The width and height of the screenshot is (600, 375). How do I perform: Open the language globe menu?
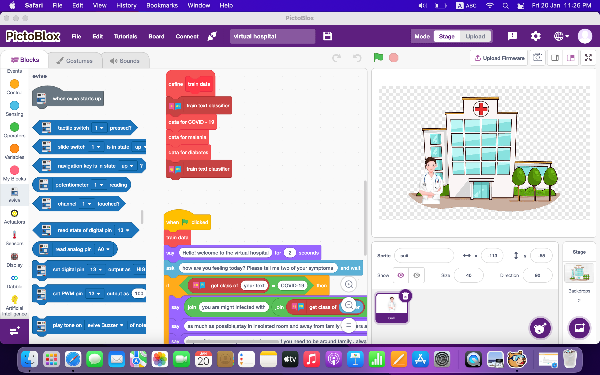561,36
